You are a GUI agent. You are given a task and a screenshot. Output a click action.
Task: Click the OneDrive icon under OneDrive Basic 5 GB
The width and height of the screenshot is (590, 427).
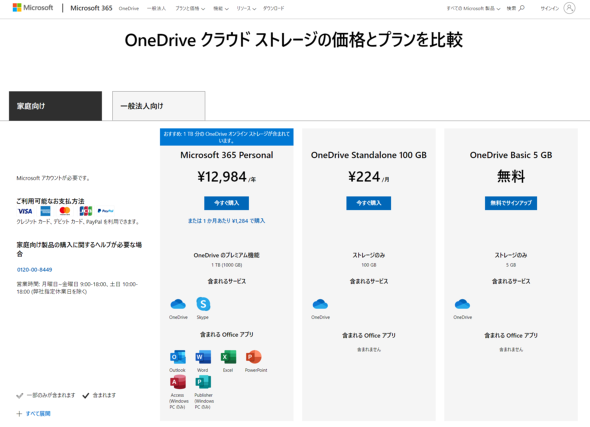462,304
